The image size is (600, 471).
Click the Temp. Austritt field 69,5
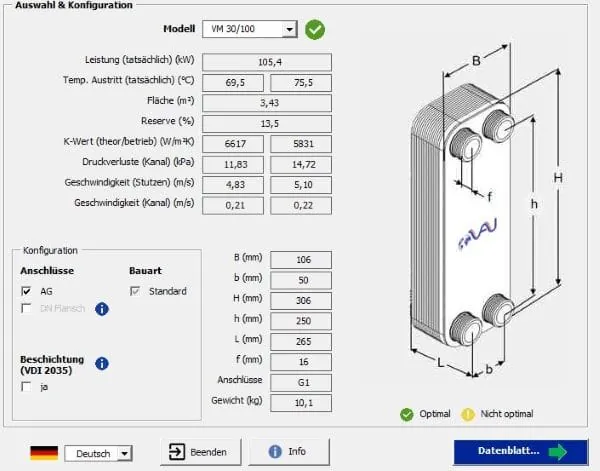(x=233, y=83)
